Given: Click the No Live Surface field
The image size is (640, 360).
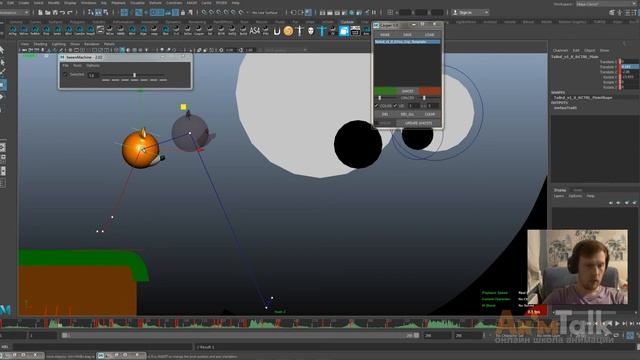Looking at the screenshot, I should point(265,13).
